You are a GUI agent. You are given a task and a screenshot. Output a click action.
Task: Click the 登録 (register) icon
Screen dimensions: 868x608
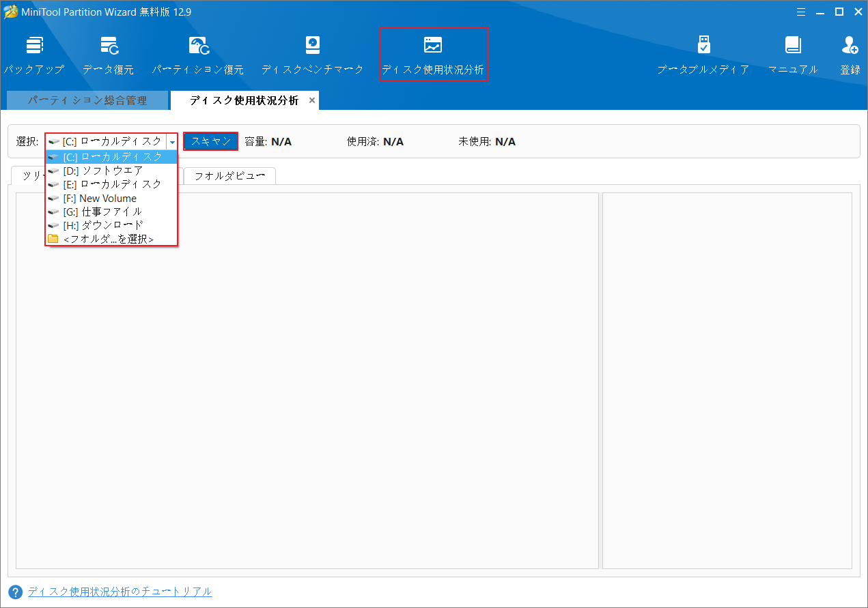pyautogui.click(x=850, y=54)
